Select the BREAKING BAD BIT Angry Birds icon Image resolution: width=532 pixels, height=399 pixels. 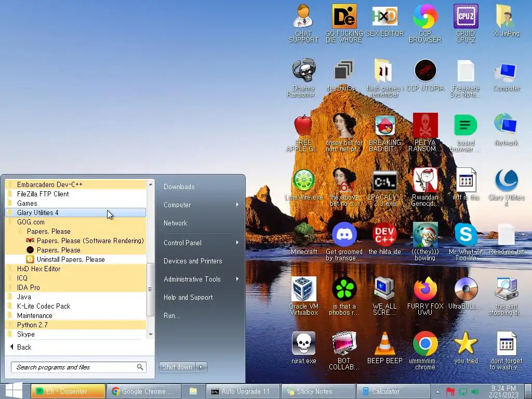(x=384, y=132)
